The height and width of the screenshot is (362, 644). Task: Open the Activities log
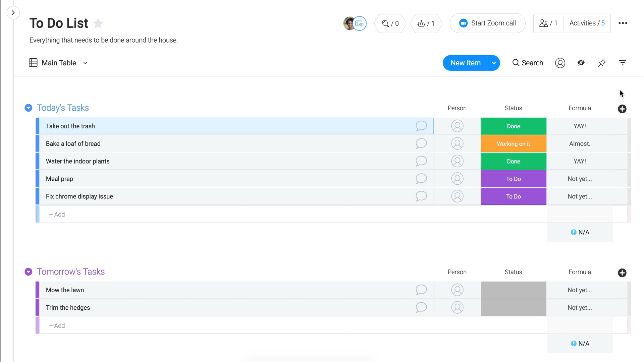[x=587, y=23]
